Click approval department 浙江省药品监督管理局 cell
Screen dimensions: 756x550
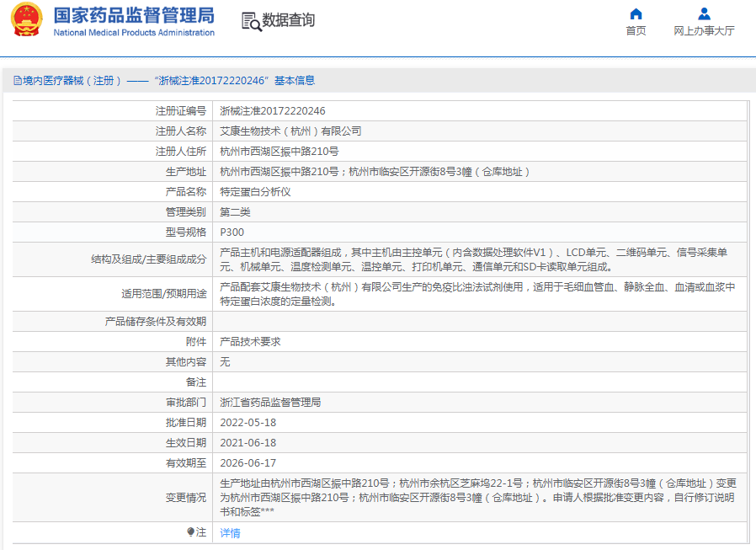(270, 403)
